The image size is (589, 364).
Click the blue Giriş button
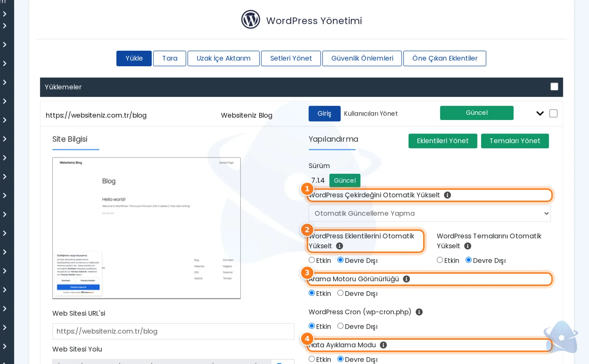324,114
